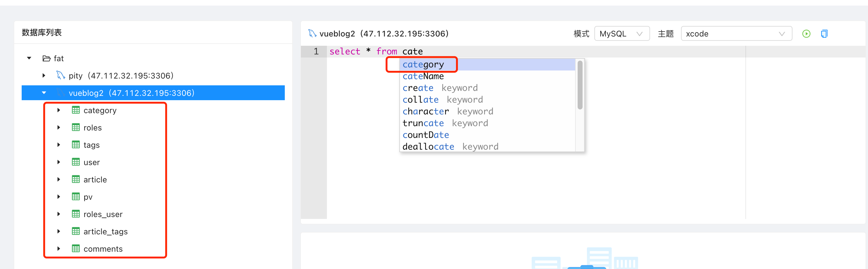This screenshot has height=269, width=868.
Task: Click the 主题 label
Action: coord(666,34)
